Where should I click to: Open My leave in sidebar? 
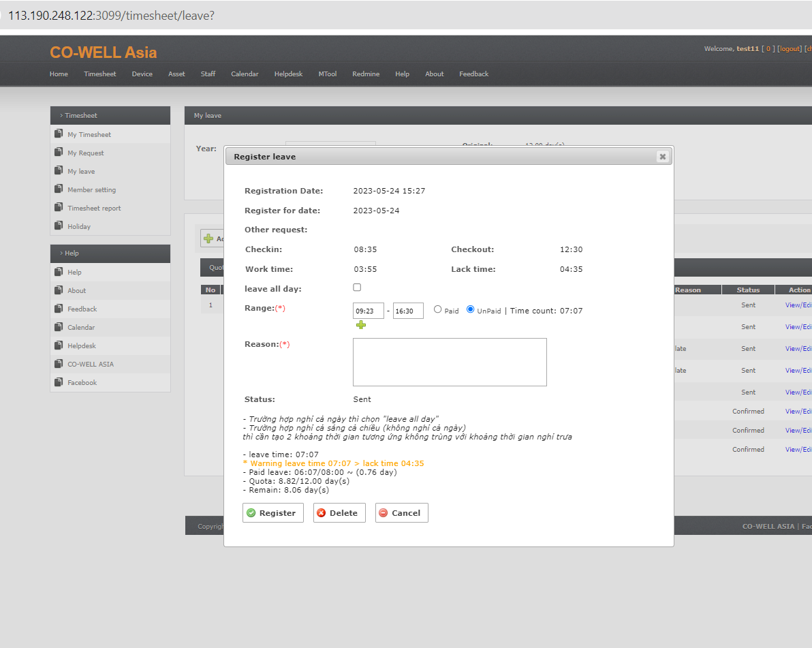click(x=81, y=172)
